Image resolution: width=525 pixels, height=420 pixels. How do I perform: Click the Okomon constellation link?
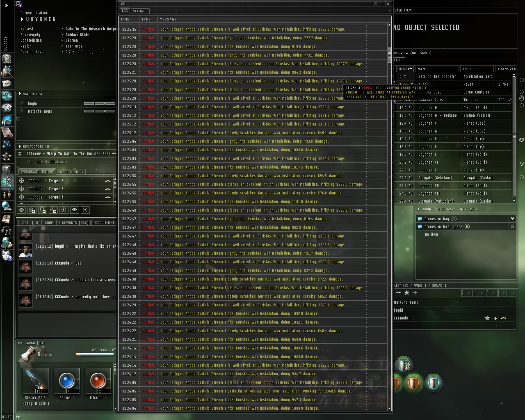(72, 41)
